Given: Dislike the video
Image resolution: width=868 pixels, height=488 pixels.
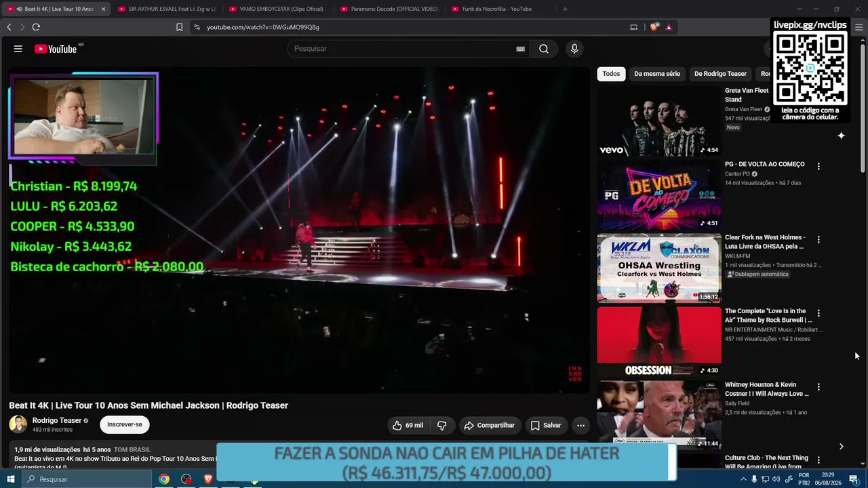Looking at the screenshot, I should click(441, 426).
